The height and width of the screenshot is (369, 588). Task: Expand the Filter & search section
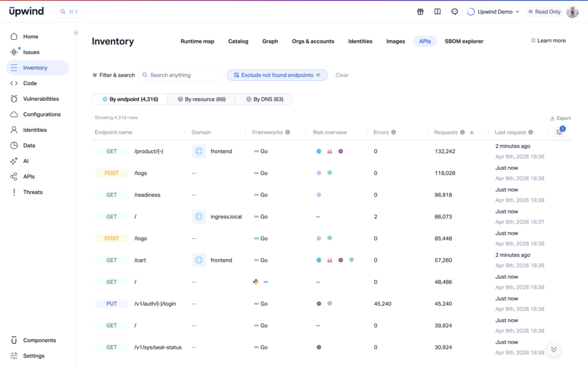tap(114, 75)
